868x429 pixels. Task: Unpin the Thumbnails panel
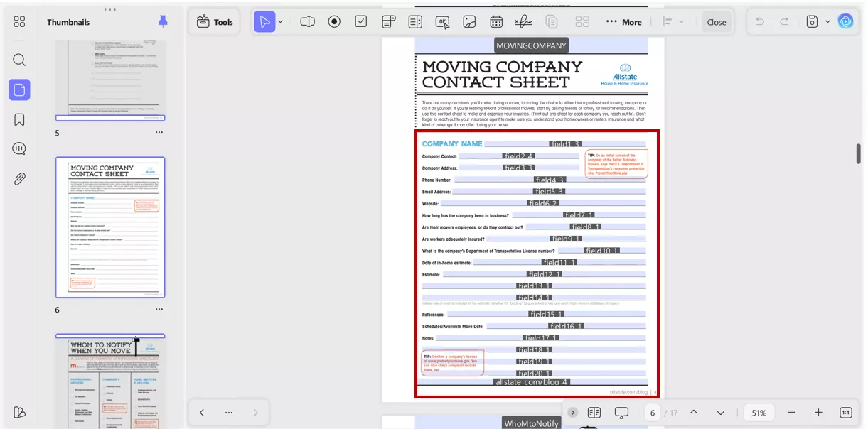(x=163, y=22)
